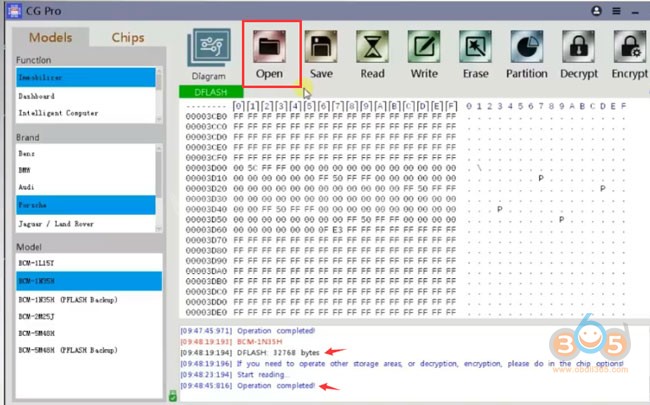
Task: Click column header [F] in hex view
Action: [x=451, y=106]
